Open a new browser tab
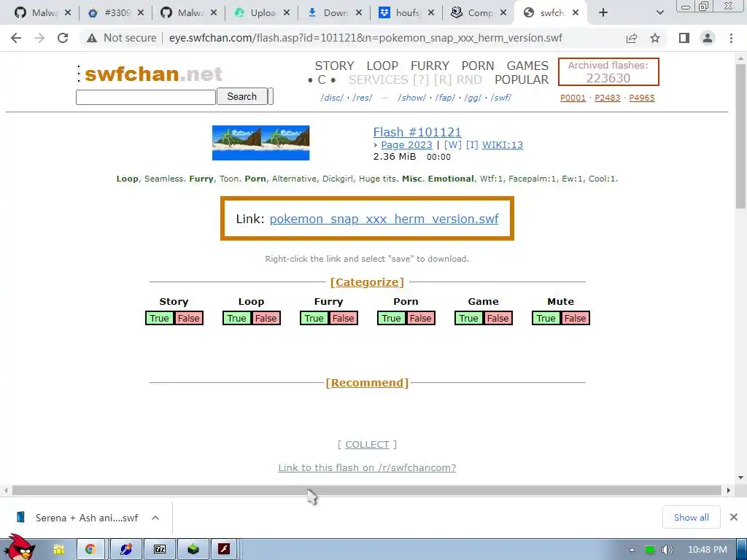Image resolution: width=747 pixels, height=560 pixels. (603, 13)
